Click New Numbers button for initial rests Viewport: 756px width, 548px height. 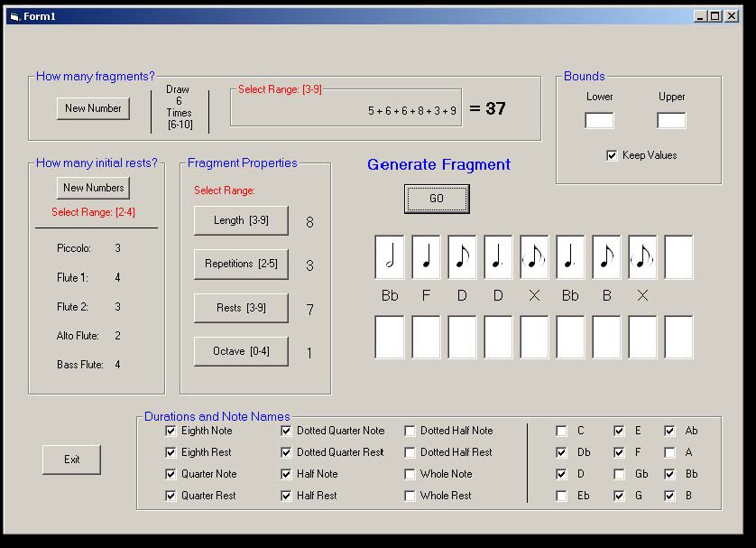[94, 188]
